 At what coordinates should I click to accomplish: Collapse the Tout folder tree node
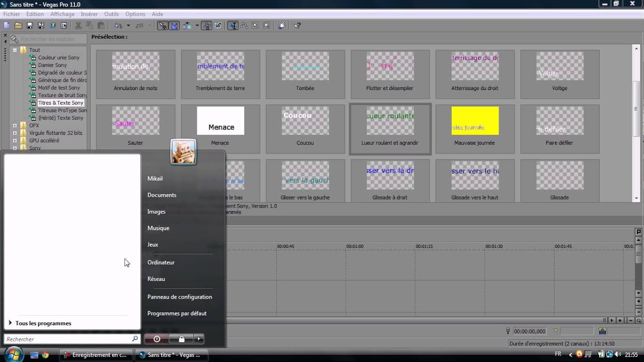point(15,50)
